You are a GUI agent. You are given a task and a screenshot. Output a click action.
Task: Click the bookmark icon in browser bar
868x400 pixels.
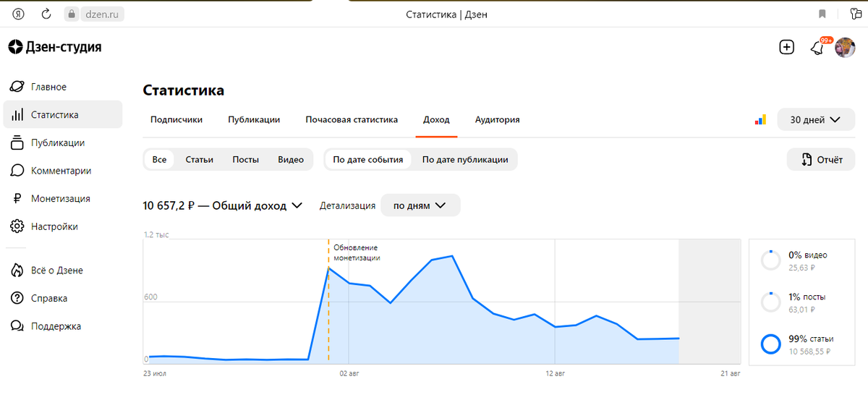click(x=822, y=14)
